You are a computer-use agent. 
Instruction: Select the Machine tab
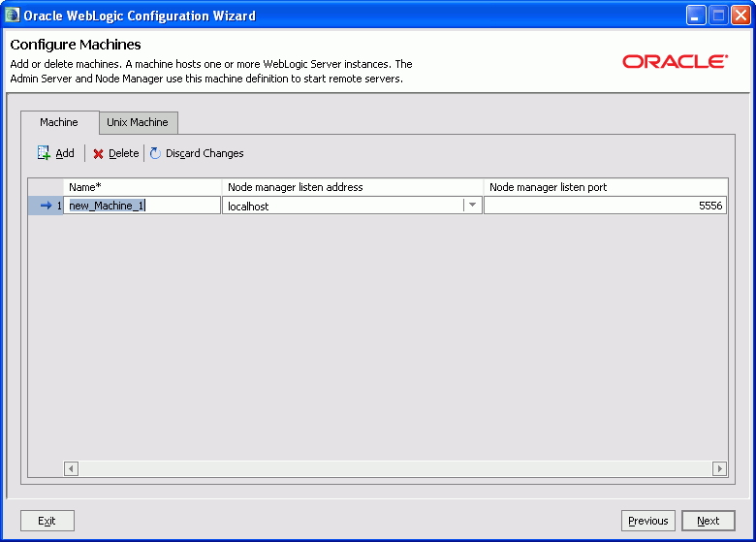point(59,122)
